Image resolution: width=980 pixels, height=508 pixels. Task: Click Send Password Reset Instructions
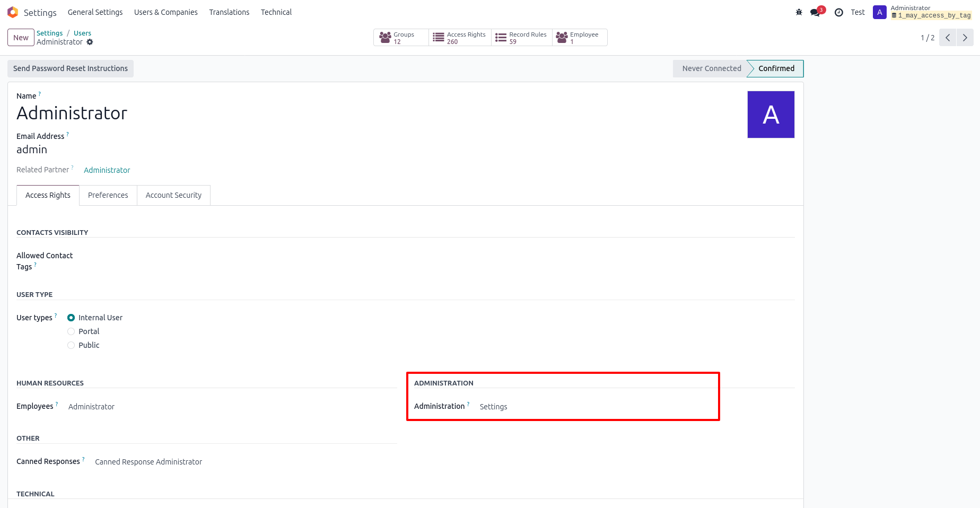pyautogui.click(x=71, y=68)
